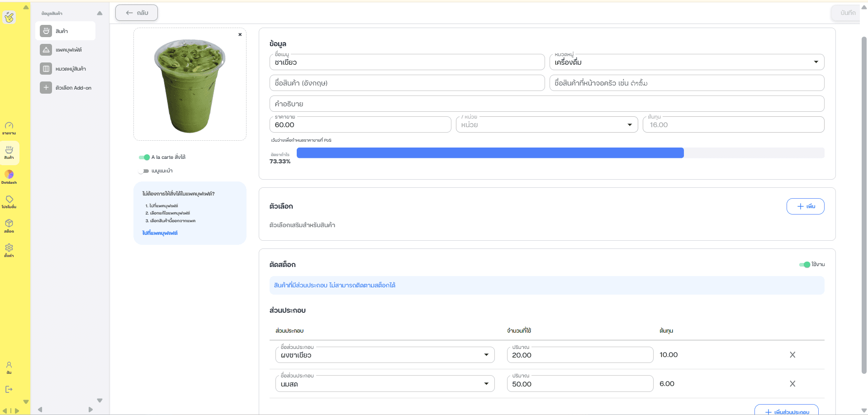Image resolution: width=868 pixels, height=415 pixels.
Task: Click คำอธิบาย description field
Action: 547,104
